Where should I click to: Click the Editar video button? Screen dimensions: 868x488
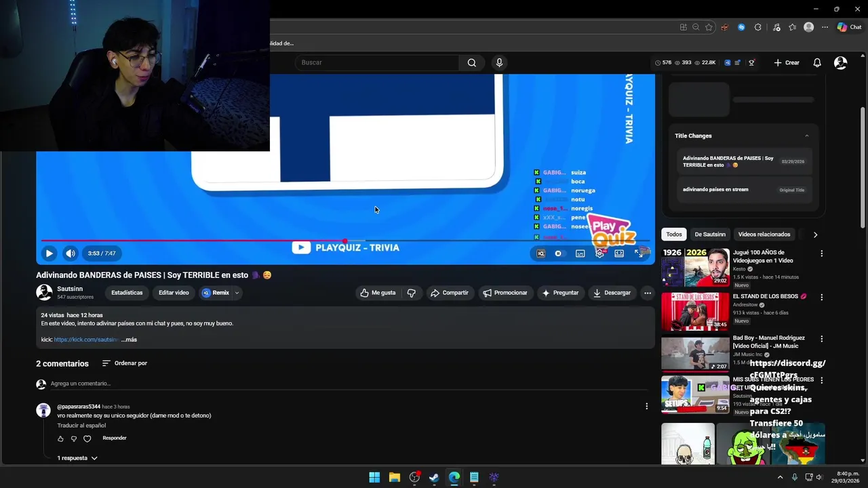(x=174, y=293)
